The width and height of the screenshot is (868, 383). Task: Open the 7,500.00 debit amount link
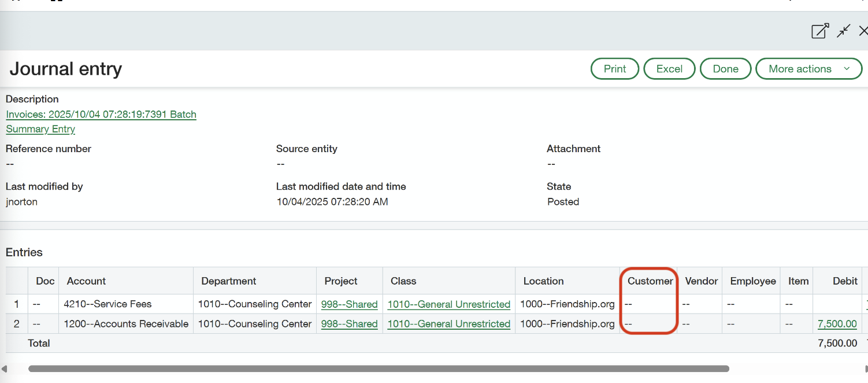(837, 324)
